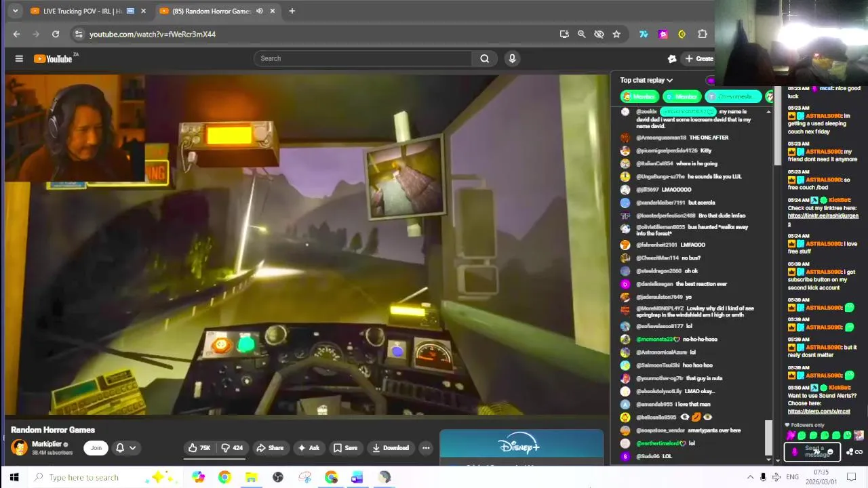Click the Join channel membership button
Image resolution: width=868 pixels, height=488 pixels.
point(96,448)
